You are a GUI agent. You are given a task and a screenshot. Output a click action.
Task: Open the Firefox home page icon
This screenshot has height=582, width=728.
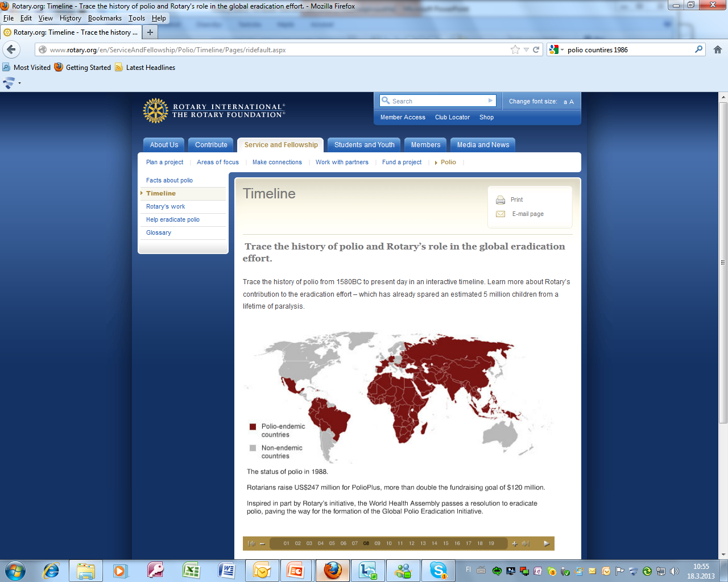tap(718, 49)
